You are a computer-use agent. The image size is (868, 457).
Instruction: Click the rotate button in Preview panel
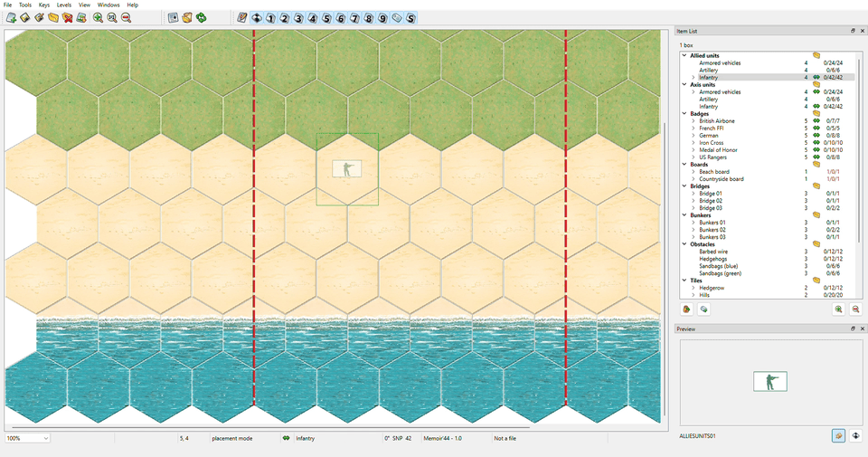pos(855,436)
